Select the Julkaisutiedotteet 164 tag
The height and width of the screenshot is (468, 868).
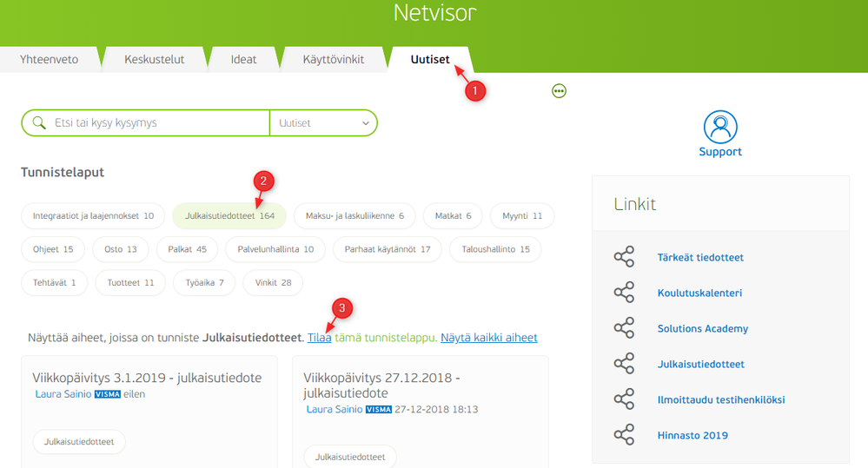coord(229,215)
